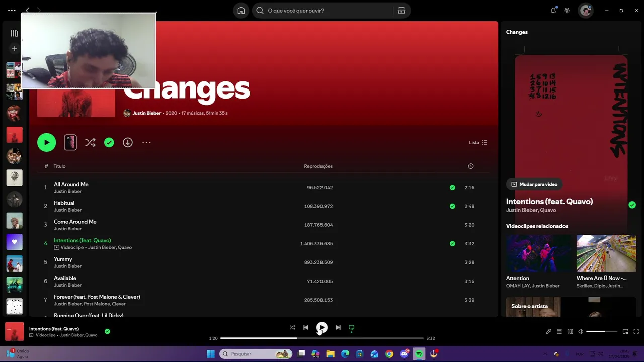
Task: Open the user profile avatar menu
Action: 585,10
